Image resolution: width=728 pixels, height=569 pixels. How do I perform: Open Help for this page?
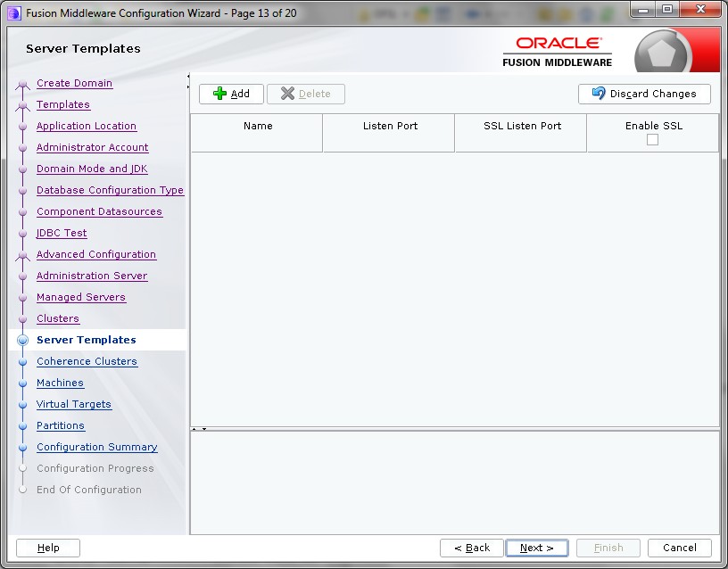[48, 548]
